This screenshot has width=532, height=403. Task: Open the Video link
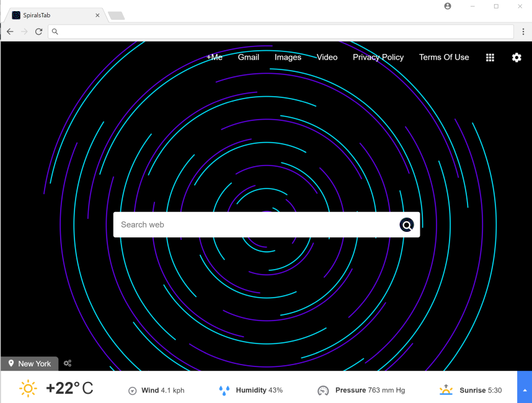coord(327,57)
